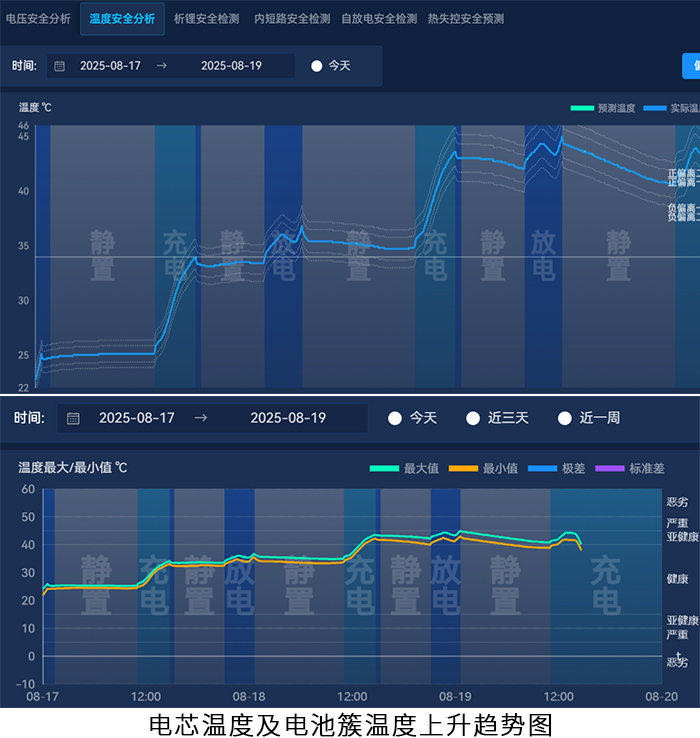This screenshot has width=700, height=738.
Task: Switch to the 电压安全分析 tab
Action: tap(38, 19)
